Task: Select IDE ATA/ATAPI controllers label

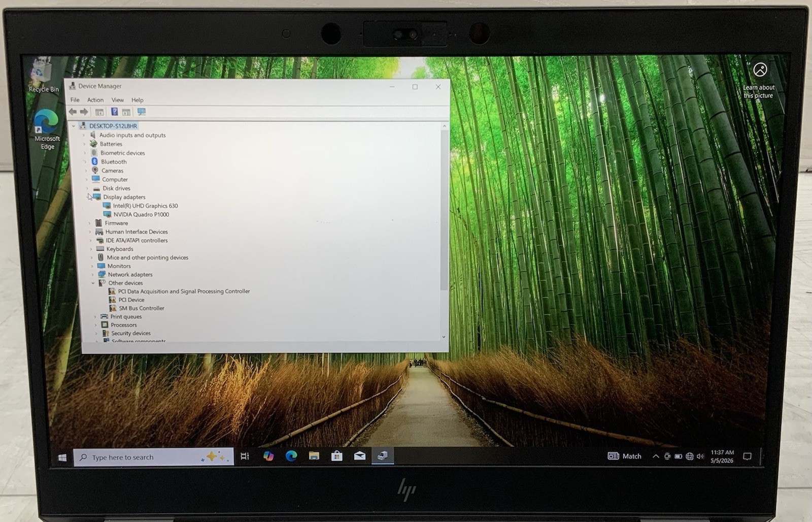Action: coord(137,241)
